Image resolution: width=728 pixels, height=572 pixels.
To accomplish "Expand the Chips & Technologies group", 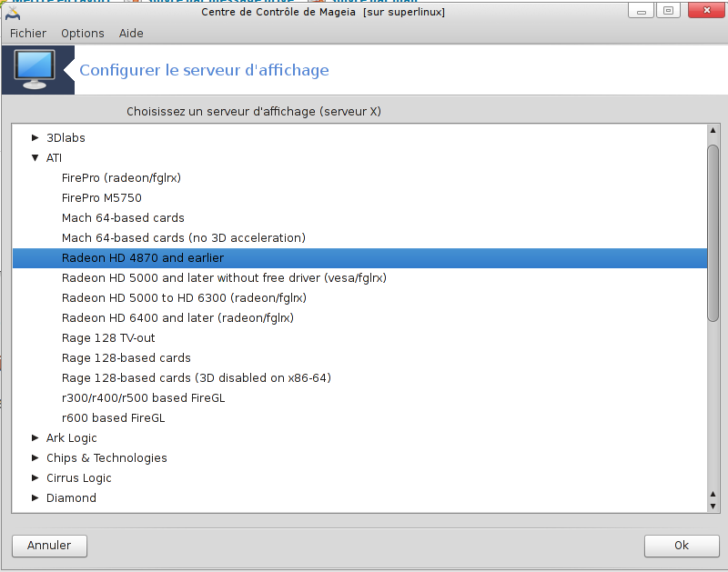I will 35,458.
